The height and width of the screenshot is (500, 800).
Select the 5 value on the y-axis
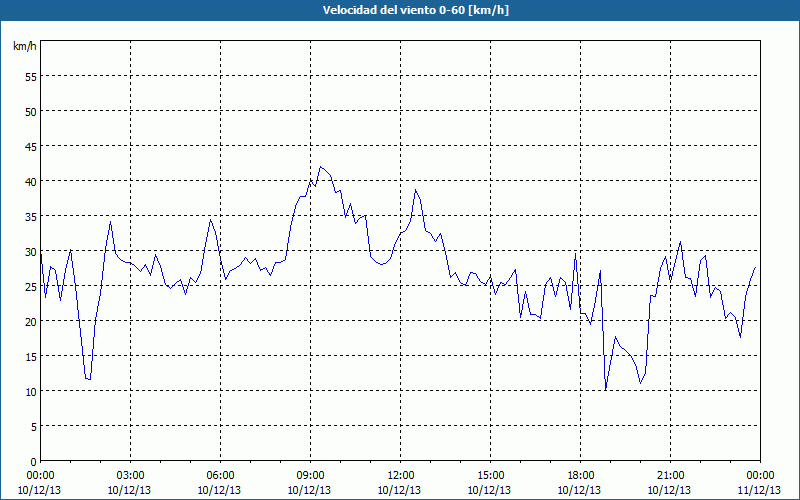point(34,427)
